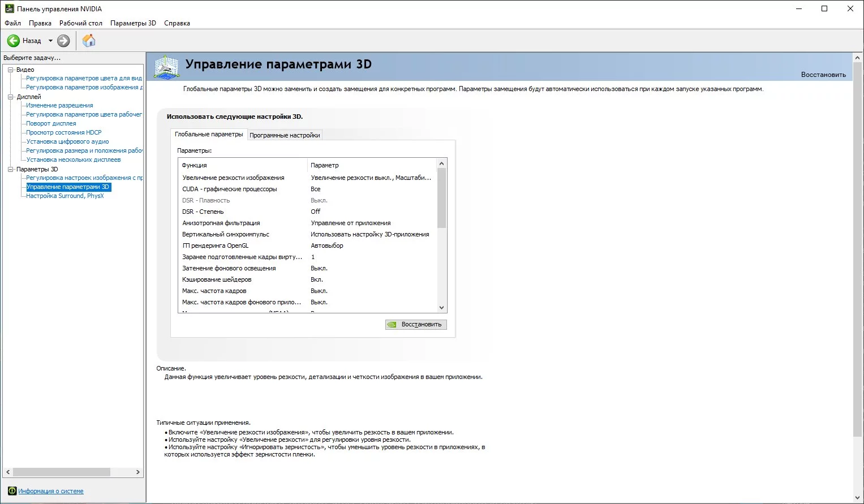Open Установка цифрового аудио task
The width and height of the screenshot is (864, 504).
pos(67,141)
